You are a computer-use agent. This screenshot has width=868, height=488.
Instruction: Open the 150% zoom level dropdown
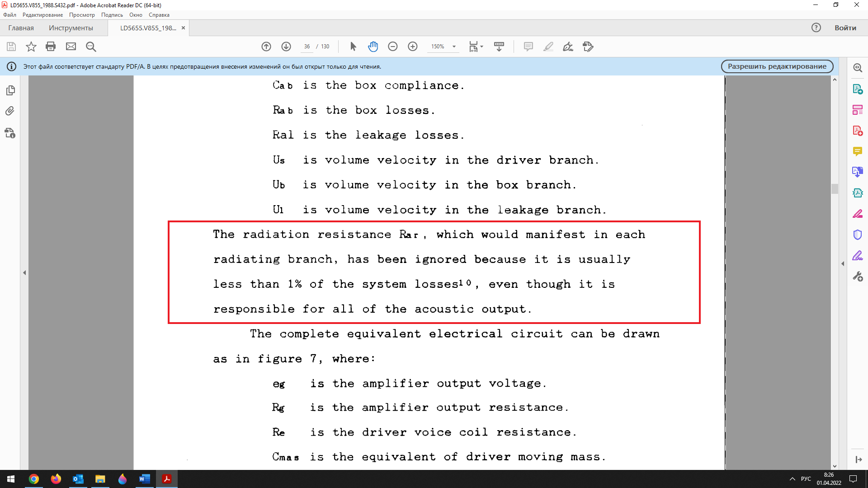pyautogui.click(x=454, y=47)
